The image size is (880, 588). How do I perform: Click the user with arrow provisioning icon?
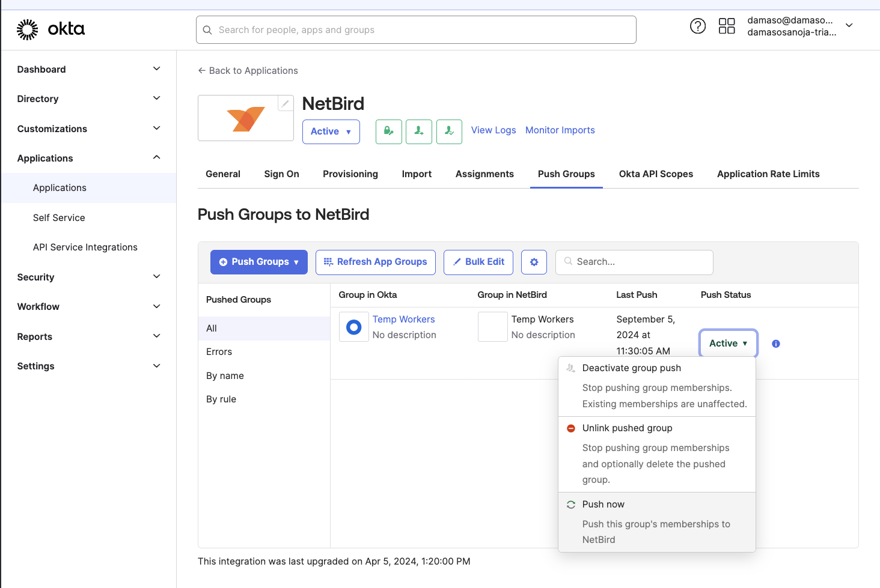point(419,131)
